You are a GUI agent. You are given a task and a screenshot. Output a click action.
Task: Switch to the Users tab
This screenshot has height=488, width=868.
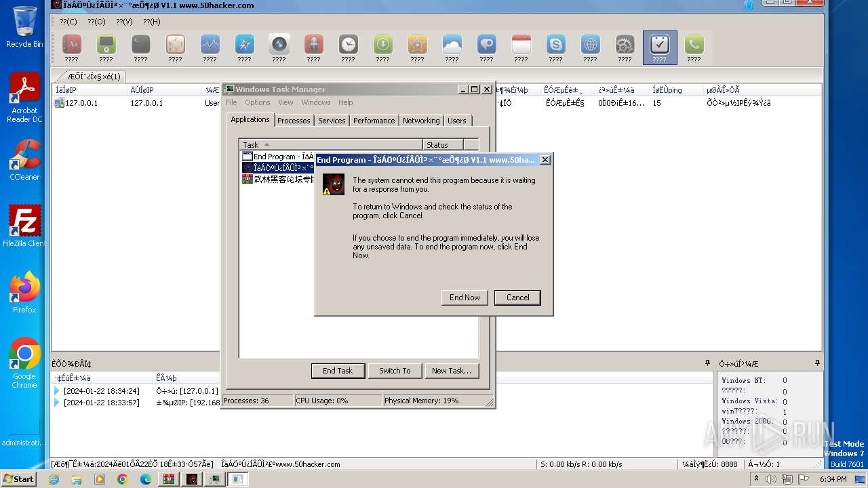(x=457, y=121)
